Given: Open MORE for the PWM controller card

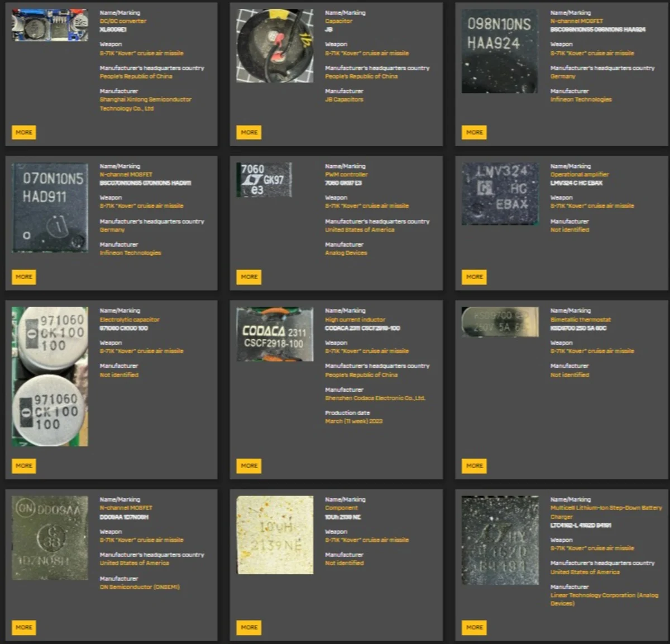Looking at the screenshot, I should [x=249, y=277].
